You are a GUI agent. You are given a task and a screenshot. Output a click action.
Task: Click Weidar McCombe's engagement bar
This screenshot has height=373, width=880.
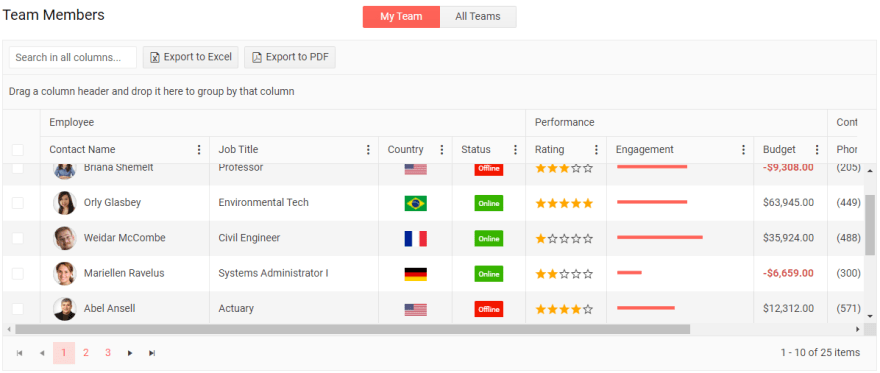[x=660, y=237]
